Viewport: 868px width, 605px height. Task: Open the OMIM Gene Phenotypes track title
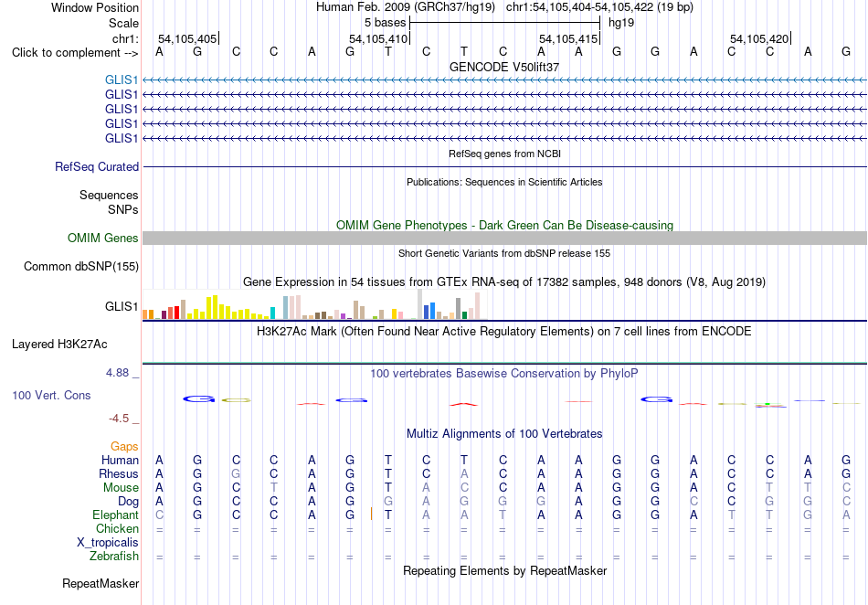pos(504,226)
